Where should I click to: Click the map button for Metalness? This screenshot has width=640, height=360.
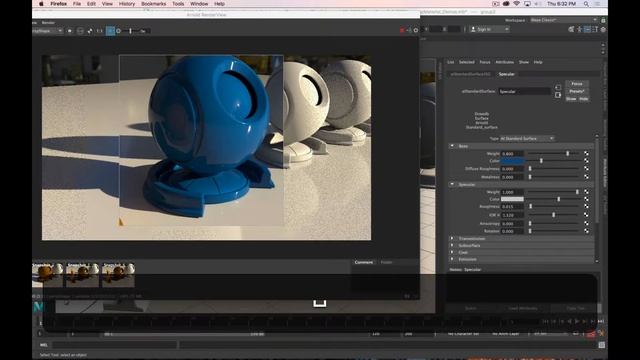click(587, 177)
